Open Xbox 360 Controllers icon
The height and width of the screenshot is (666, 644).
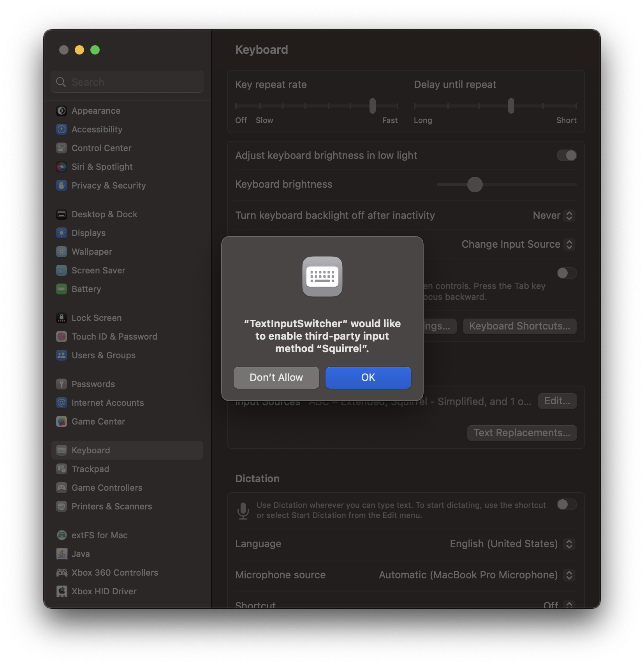[x=62, y=573]
